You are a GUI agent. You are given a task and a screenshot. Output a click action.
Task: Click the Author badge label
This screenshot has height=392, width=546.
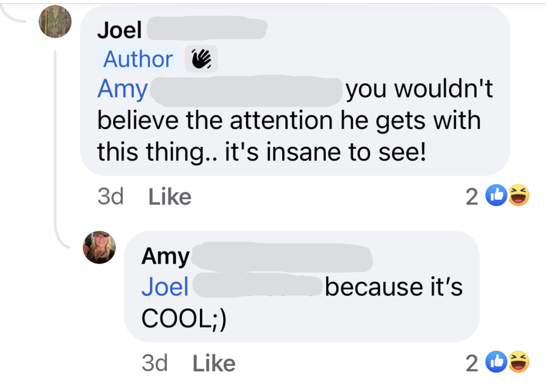(x=138, y=59)
